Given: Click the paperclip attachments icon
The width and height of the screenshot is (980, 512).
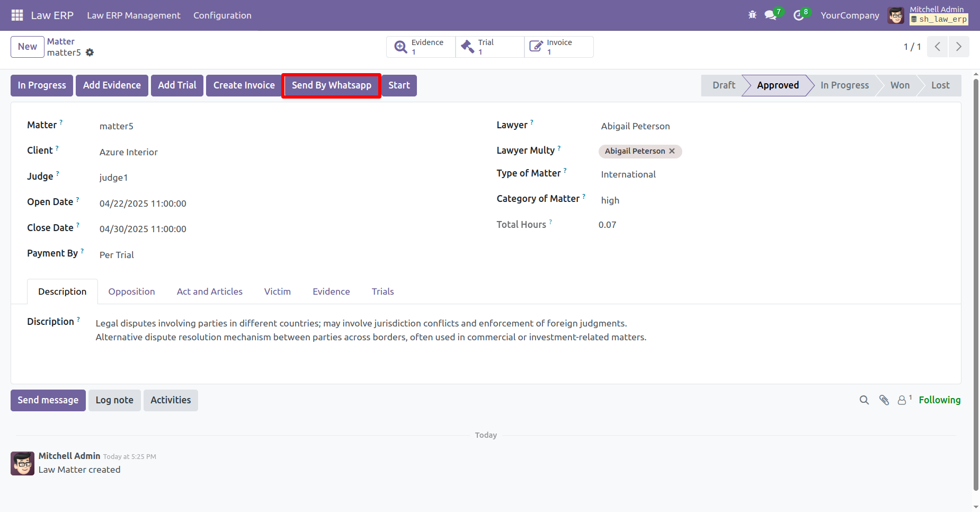Looking at the screenshot, I should coord(884,400).
